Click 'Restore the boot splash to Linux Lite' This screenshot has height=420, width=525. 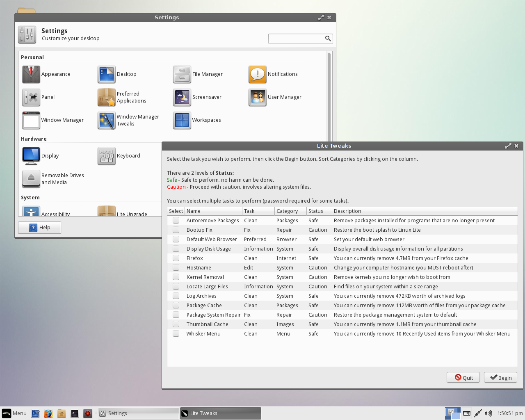[x=377, y=230]
